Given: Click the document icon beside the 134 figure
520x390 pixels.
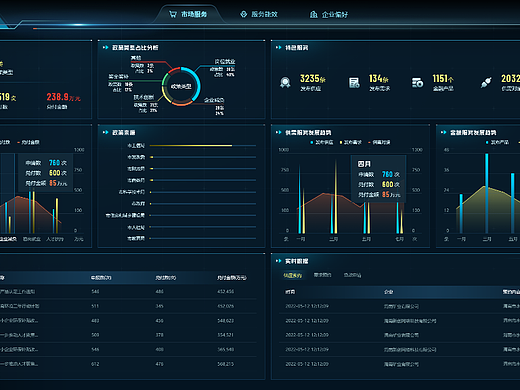Looking at the screenshot, I should coord(354,83).
